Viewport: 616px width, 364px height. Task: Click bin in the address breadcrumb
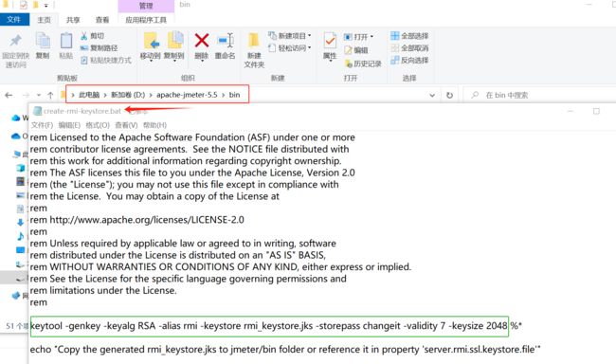[x=234, y=95]
